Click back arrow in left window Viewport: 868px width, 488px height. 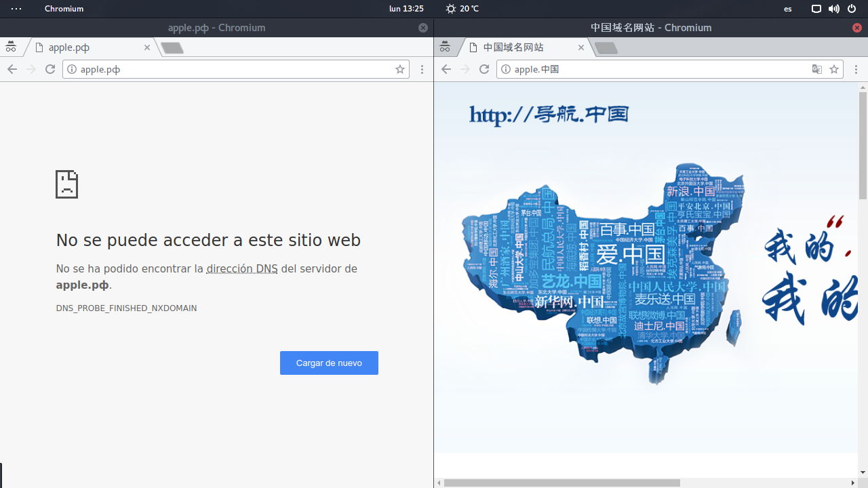point(12,69)
